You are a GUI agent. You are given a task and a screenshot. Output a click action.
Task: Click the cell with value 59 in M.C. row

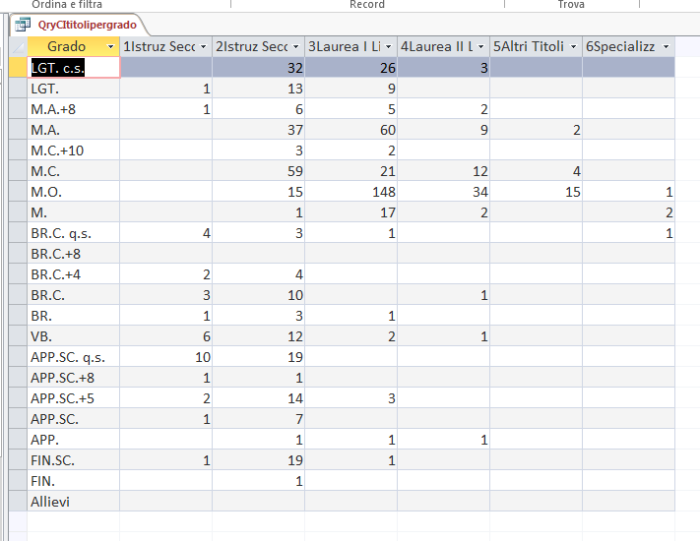pyautogui.click(x=257, y=171)
